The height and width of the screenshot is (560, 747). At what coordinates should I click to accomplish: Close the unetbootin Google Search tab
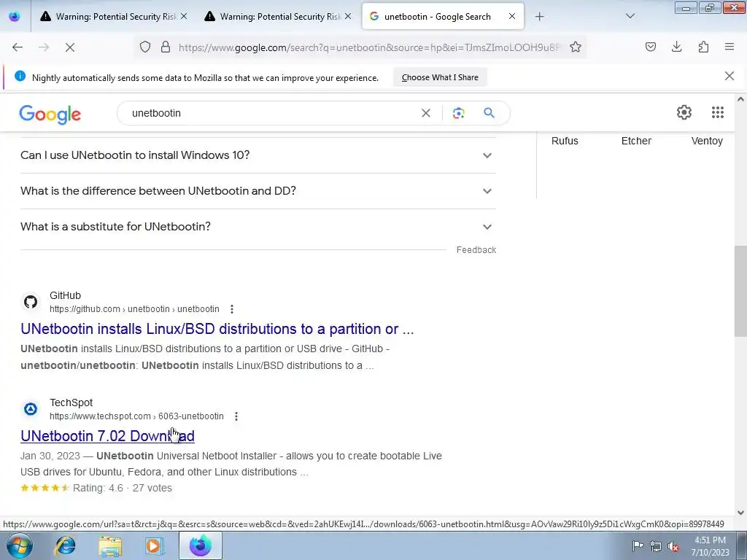(x=511, y=16)
